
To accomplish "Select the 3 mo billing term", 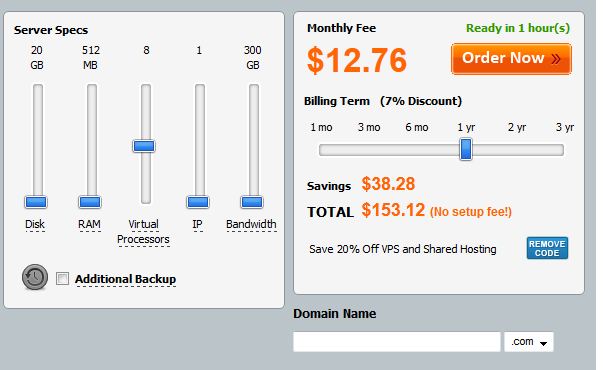I will [x=369, y=127].
